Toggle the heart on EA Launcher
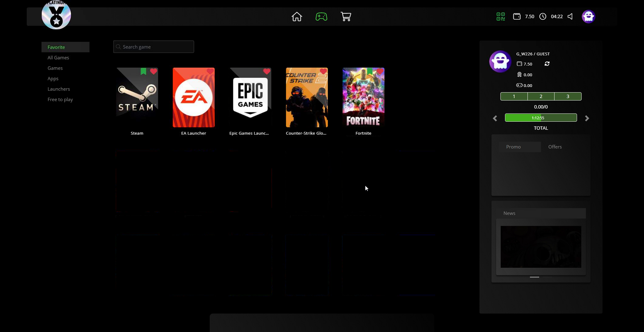644x332 pixels. [x=210, y=72]
